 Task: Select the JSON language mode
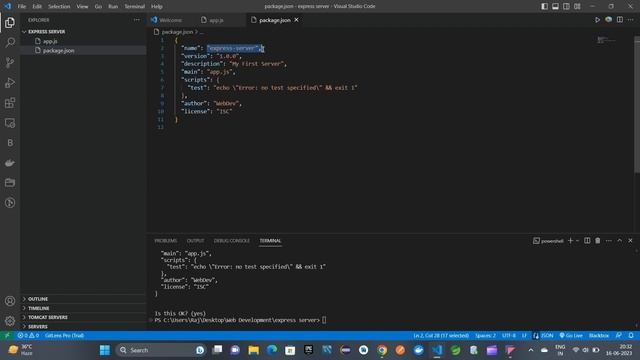pyautogui.click(x=547, y=336)
